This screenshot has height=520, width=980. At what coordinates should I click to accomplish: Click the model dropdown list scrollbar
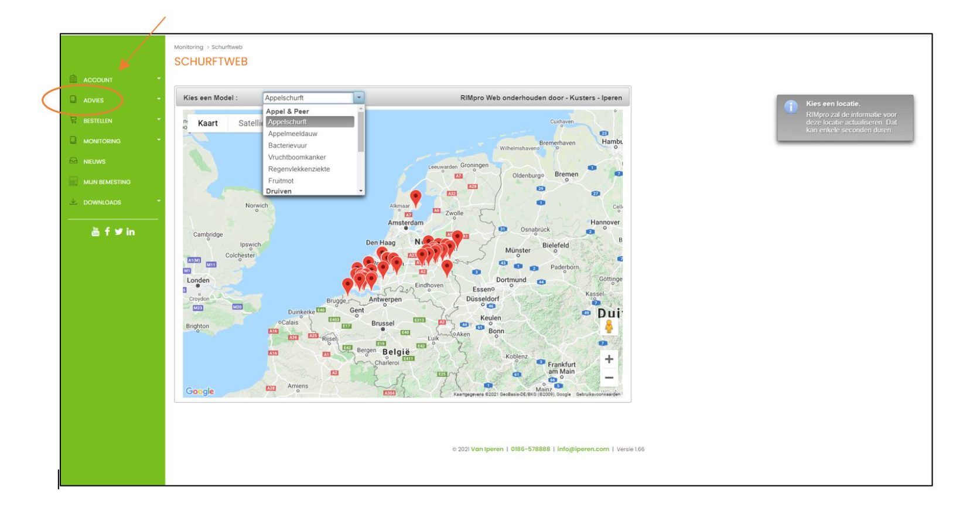point(361,132)
